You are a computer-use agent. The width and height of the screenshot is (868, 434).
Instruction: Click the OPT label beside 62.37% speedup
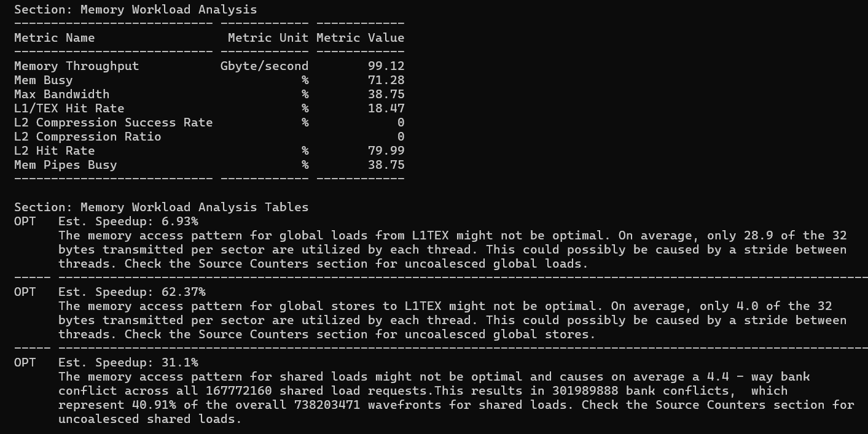pyautogui.click(x=25, y=292)
